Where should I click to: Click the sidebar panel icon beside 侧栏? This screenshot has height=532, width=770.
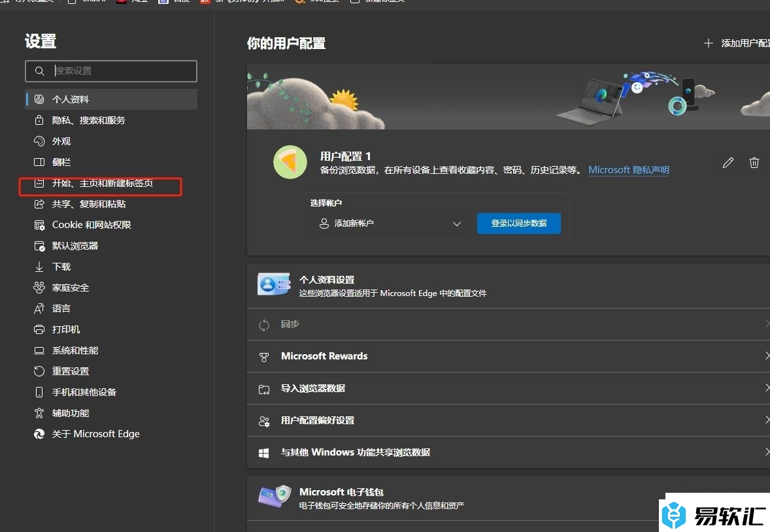39,162
